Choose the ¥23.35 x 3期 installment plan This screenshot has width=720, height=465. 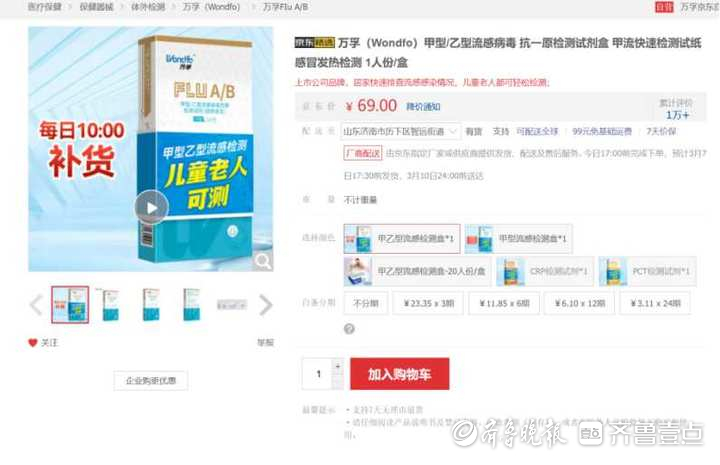[428, 303]
